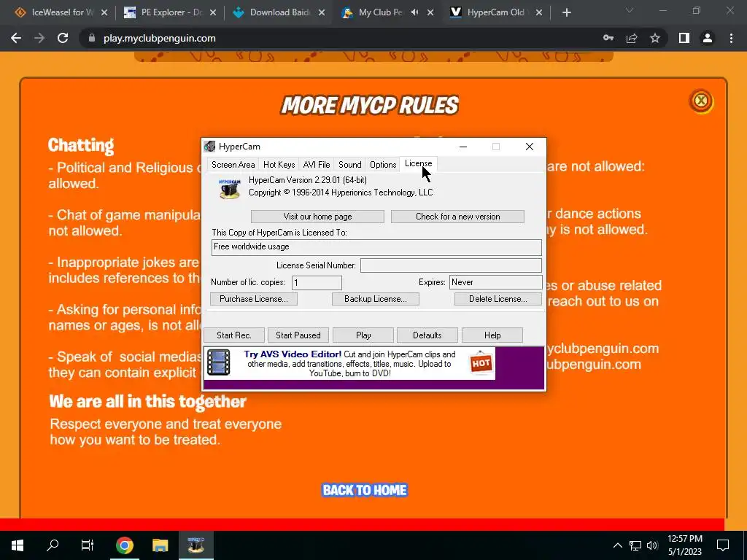This screenshot has width=747, height=560.
Task: Click the Delete License button
Action: click(498, 299)
